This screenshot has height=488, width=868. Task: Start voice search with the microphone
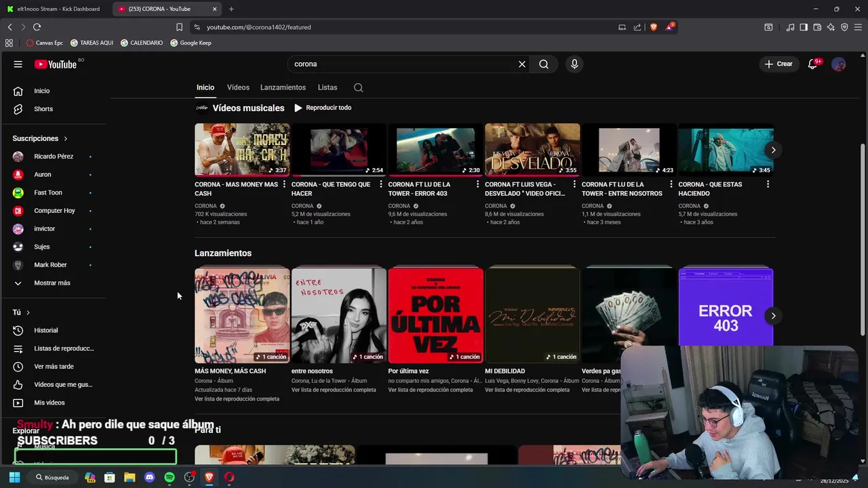574,64
